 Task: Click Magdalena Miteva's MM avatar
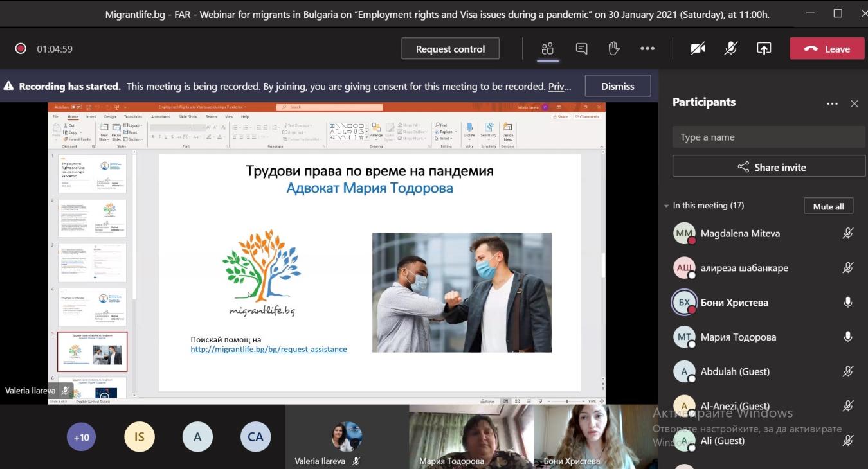coord(685,233)
